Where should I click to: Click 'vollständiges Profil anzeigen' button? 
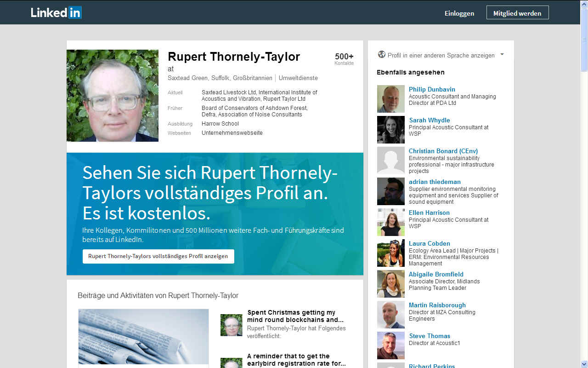click(158, 256)
